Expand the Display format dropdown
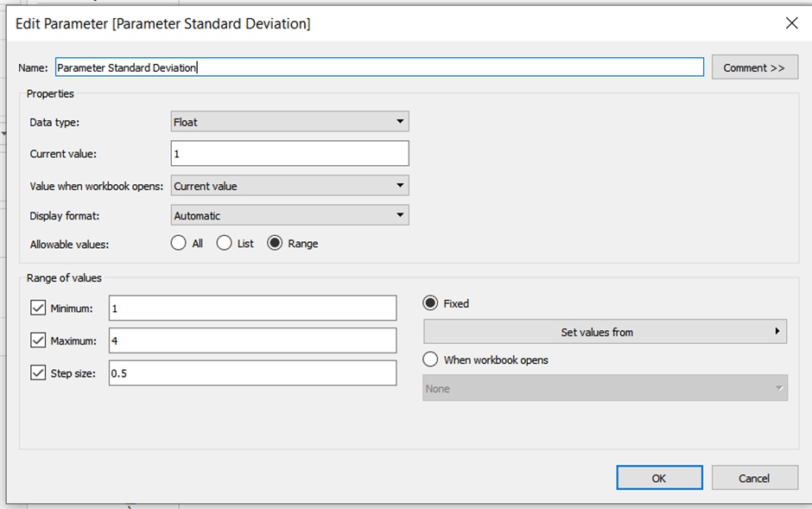812x509 pixels. pos(289,215)
